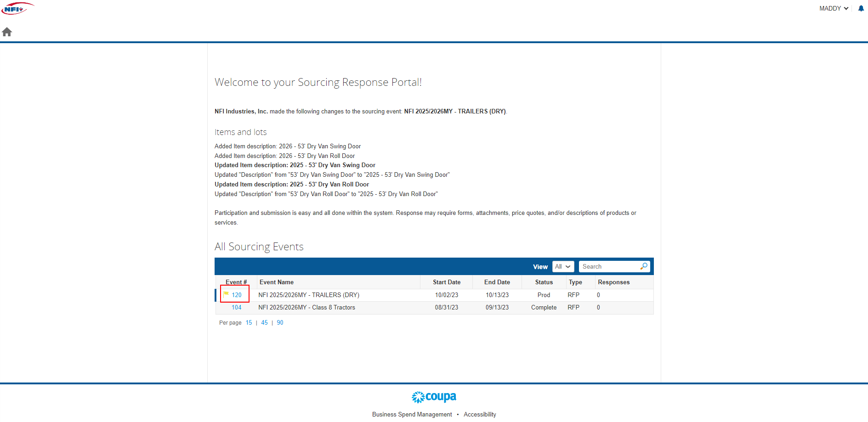Open the notifications bell
This screenshot has height=422, width=868.
coord(861,9)
